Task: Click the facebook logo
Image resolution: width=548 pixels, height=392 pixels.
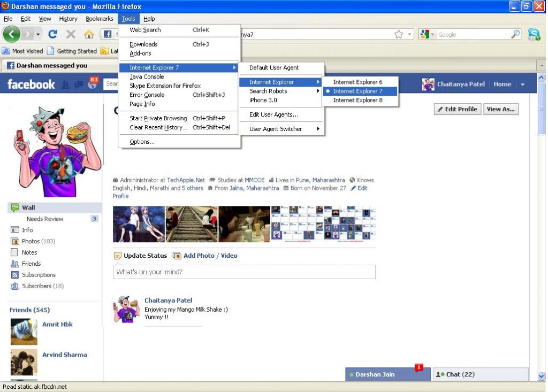Action: pos(31,84)
